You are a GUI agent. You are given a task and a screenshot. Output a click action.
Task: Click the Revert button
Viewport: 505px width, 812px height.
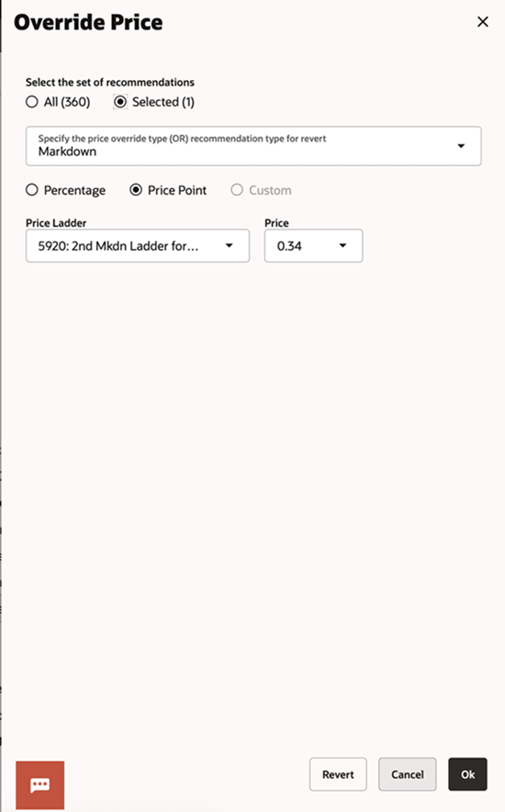tap(338, 774)
